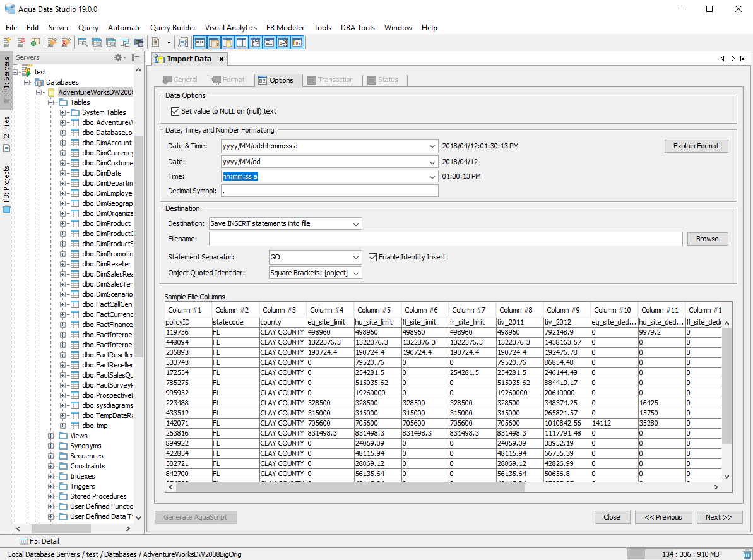753x560 pixels.
Task: Click the Browse button
Action: 707,239
